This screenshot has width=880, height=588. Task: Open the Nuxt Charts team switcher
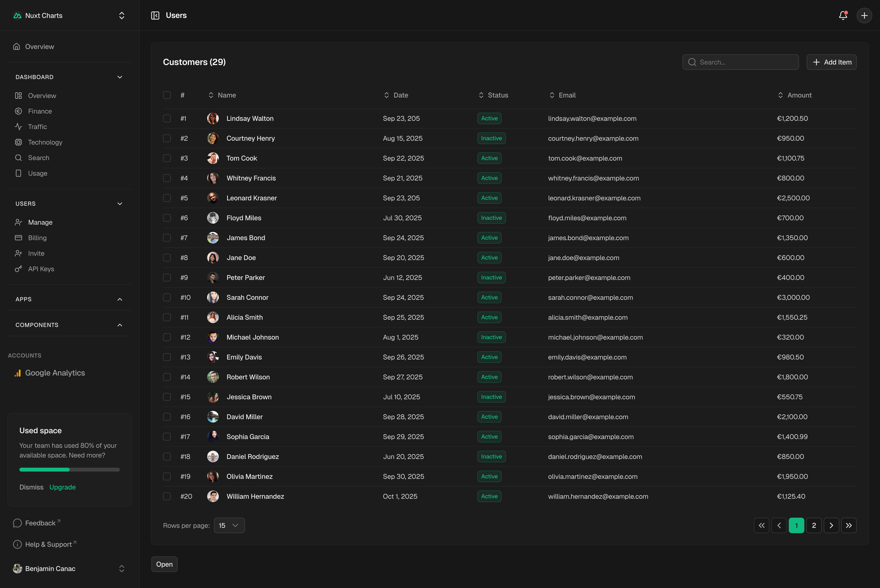pos(69,15)
